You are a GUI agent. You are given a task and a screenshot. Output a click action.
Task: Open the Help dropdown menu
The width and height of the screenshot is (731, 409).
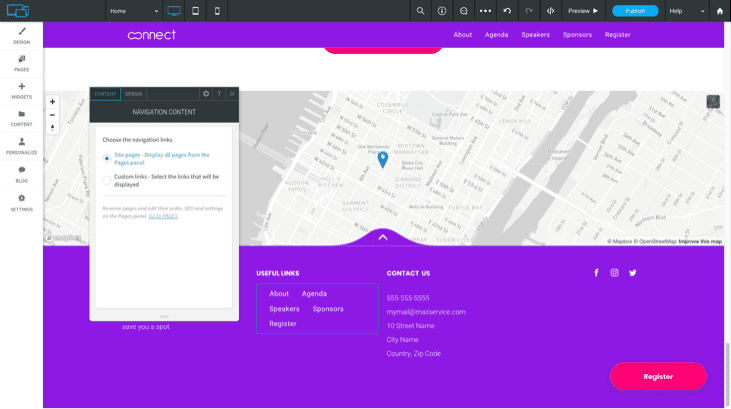coord(687,11)
